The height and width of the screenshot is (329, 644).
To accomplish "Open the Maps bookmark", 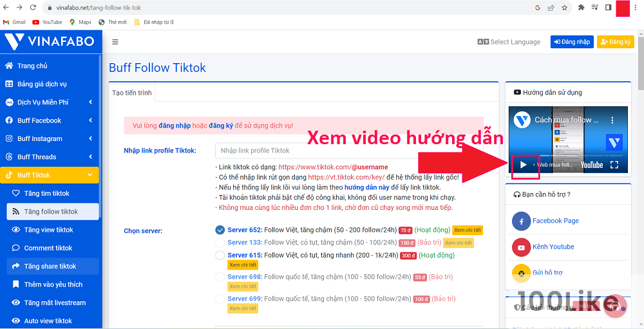I will pyautogui.click(x=80, y=22).
